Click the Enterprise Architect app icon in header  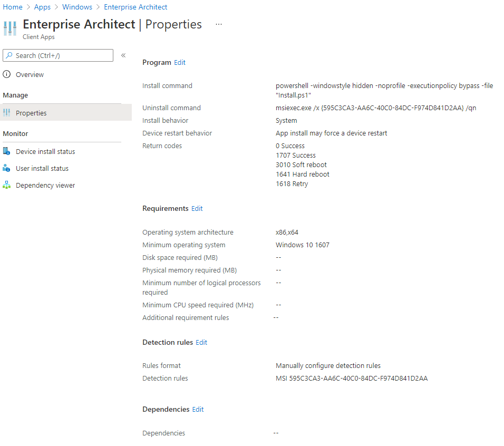[x=10, y=28]
